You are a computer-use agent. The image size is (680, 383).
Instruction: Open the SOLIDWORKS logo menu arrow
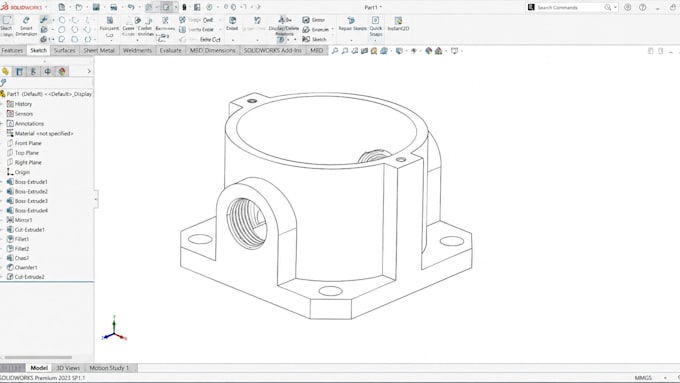click(46, 7)
